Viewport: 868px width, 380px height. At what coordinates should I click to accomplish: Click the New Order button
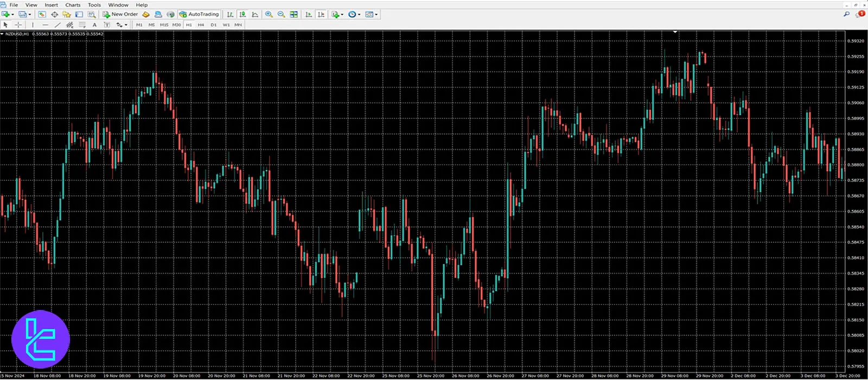point(120,15)
